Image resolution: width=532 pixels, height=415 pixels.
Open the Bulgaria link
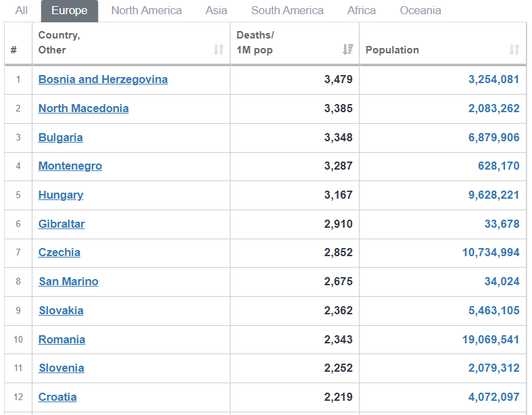pyautogui.click(x=60, y=138)
